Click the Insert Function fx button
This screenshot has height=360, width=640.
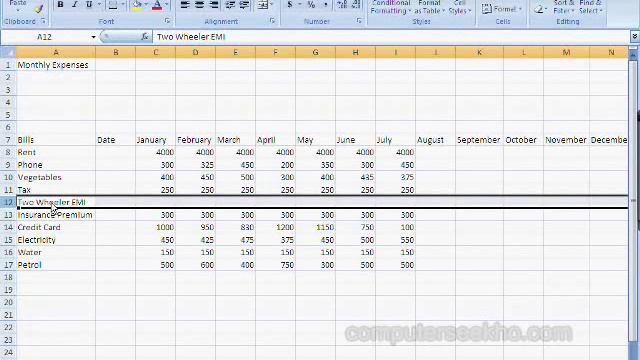[x=144, y=37]
